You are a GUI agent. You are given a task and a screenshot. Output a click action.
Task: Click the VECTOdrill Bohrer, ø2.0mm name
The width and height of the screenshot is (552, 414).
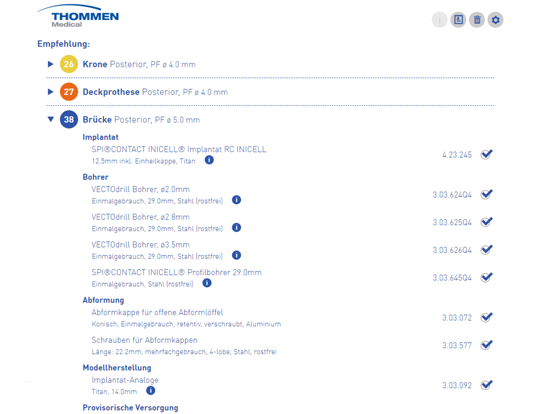pyautogui.click(x=140, y=189)
